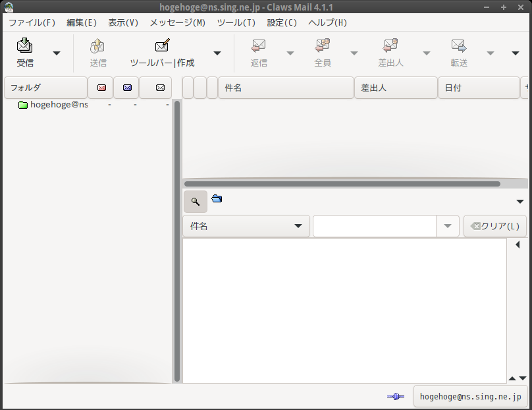Sort message list by 日付 column
This screenshot has width=532, height=410.
click(x=479, y=88)
